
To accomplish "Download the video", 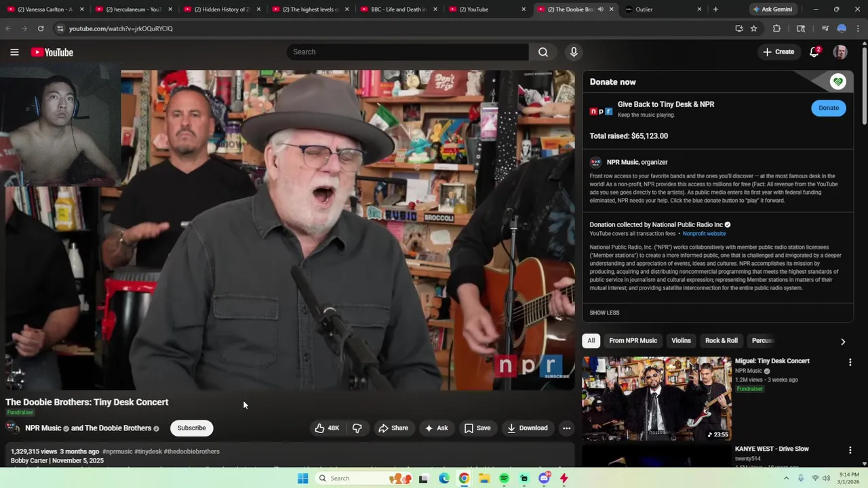I will tap(527, 428).
